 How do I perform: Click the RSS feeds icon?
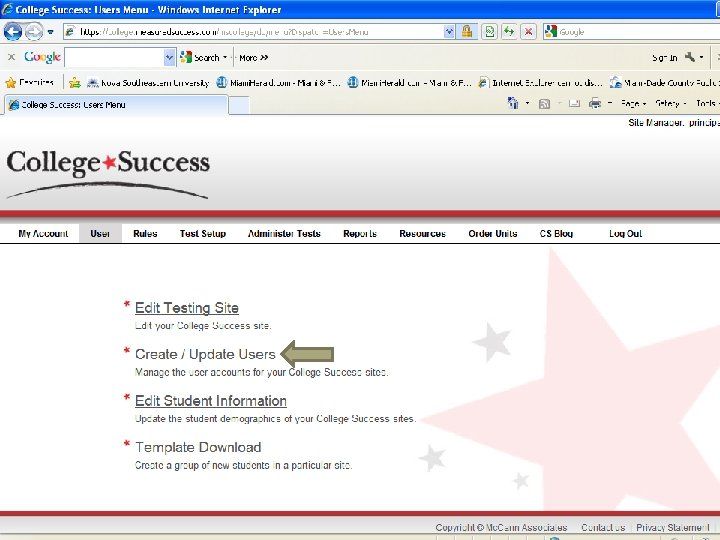(544, 104)
